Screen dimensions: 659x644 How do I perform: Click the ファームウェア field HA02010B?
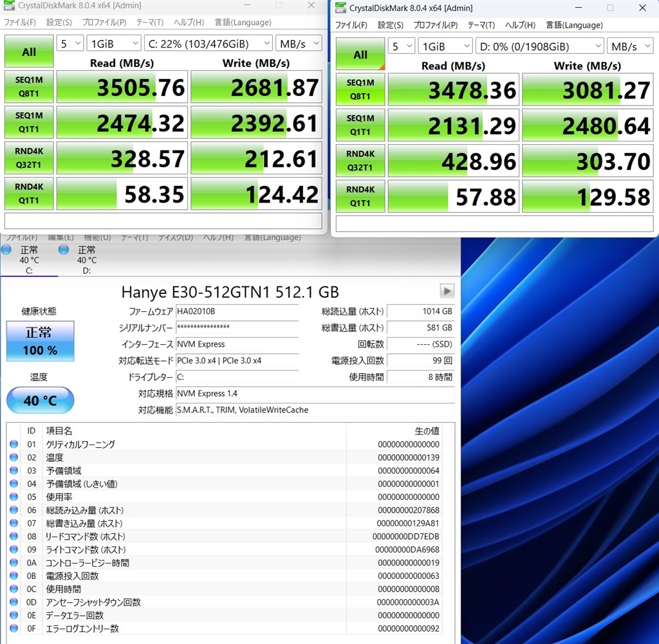pos(237,311)
